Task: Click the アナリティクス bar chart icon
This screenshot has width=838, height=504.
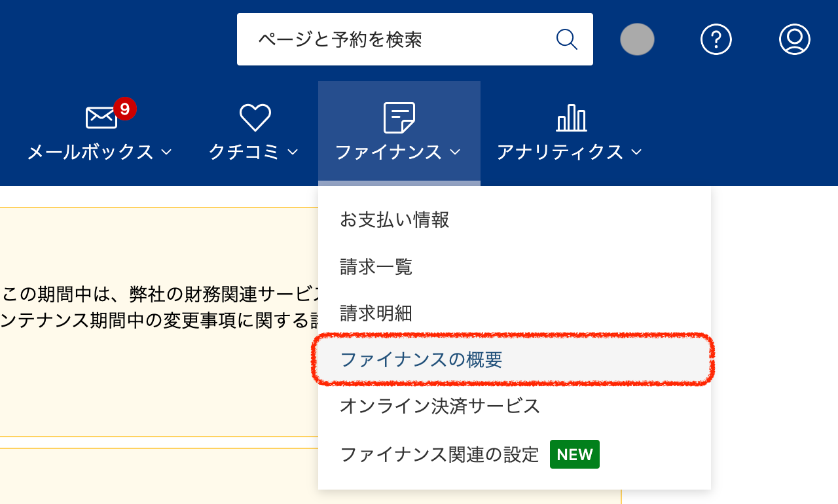Action: click(571, 118)
